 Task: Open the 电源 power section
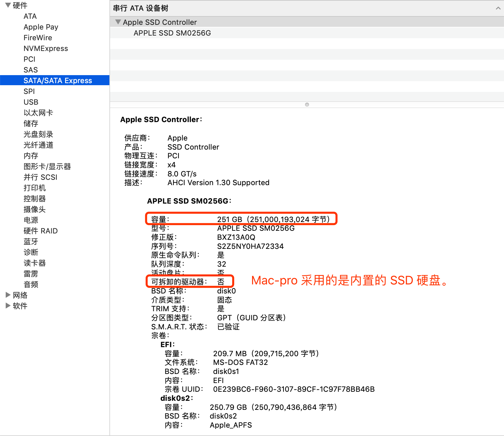31,220
